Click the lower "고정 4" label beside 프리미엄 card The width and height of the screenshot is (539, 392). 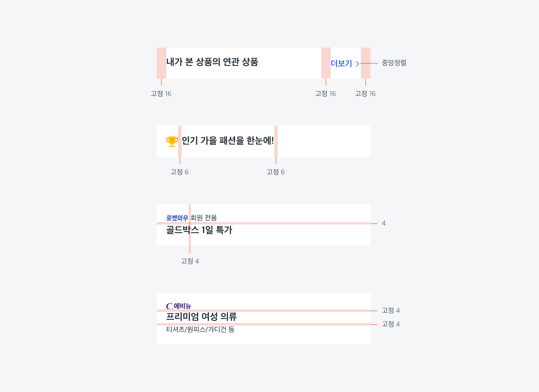point(391,324)
